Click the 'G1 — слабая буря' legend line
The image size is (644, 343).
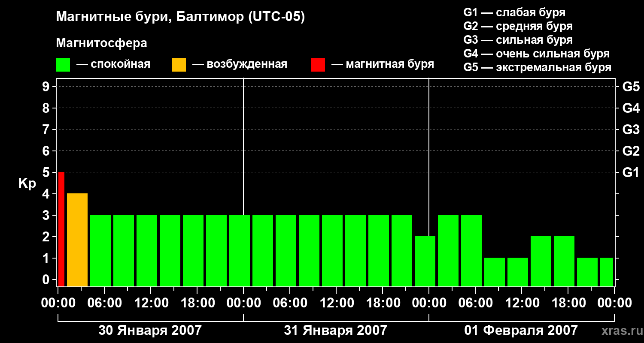(514, 12)
